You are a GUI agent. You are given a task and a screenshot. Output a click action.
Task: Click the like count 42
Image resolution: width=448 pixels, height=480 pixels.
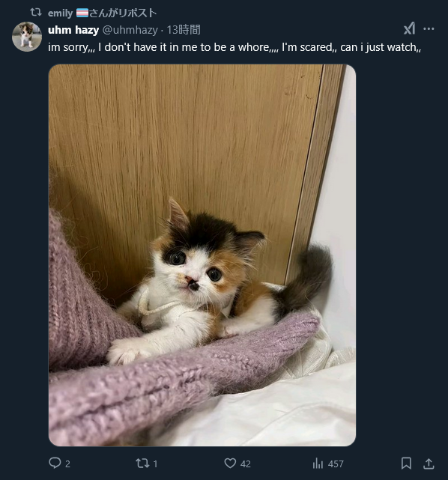[246, 464]
